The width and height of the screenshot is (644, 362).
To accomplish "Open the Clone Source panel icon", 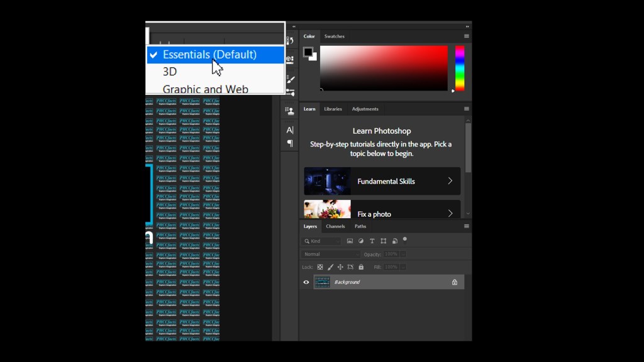I will tap(290, 111).
